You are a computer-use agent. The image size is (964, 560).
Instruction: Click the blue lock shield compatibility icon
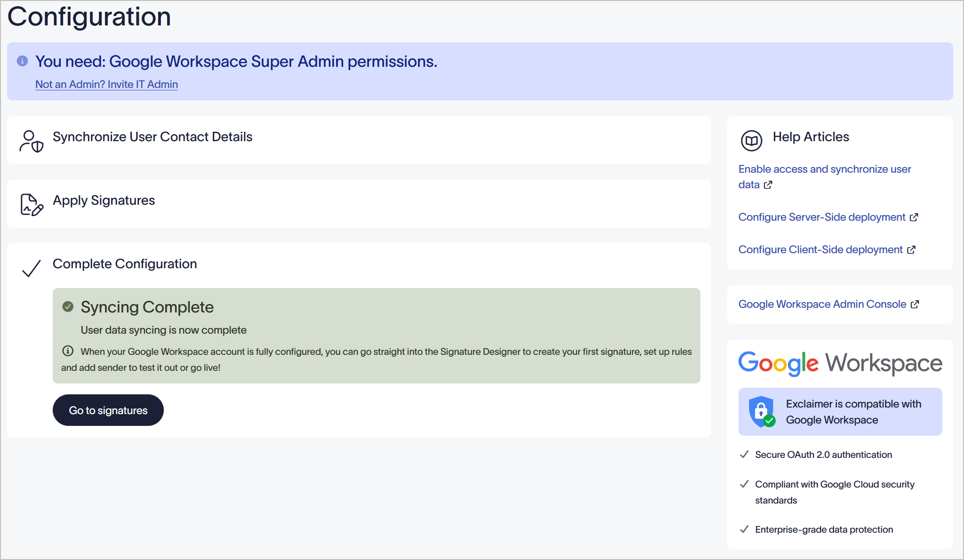[762, 412]
